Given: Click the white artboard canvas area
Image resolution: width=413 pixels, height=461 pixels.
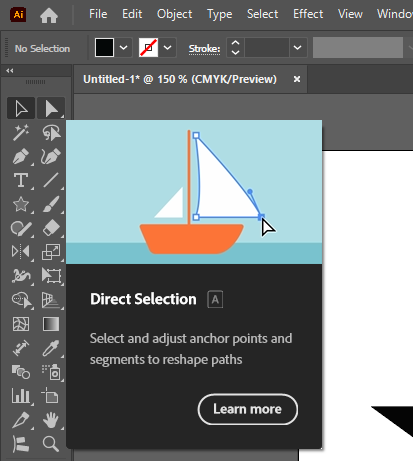Looking at the screenshot, I should coord(368,277).
